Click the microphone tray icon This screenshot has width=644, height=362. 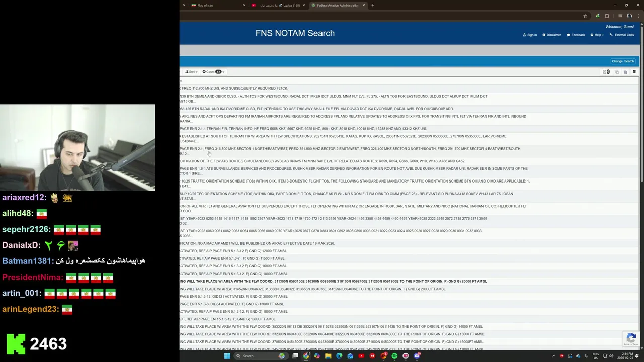pos(586,356)
